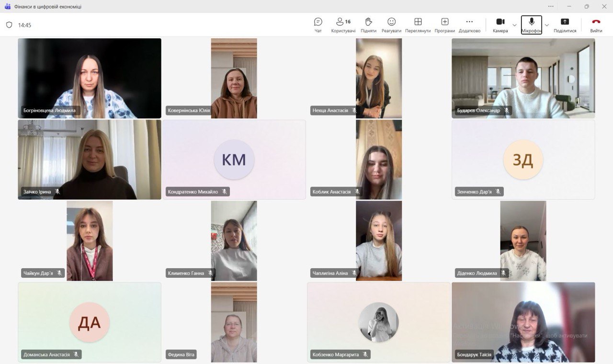Expand the camera options dropdown arrow

point(515,25)
